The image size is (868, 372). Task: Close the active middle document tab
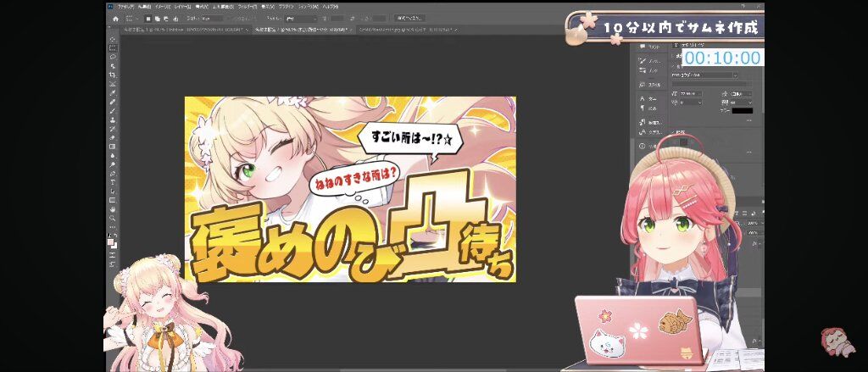click(x=353, y=30)
